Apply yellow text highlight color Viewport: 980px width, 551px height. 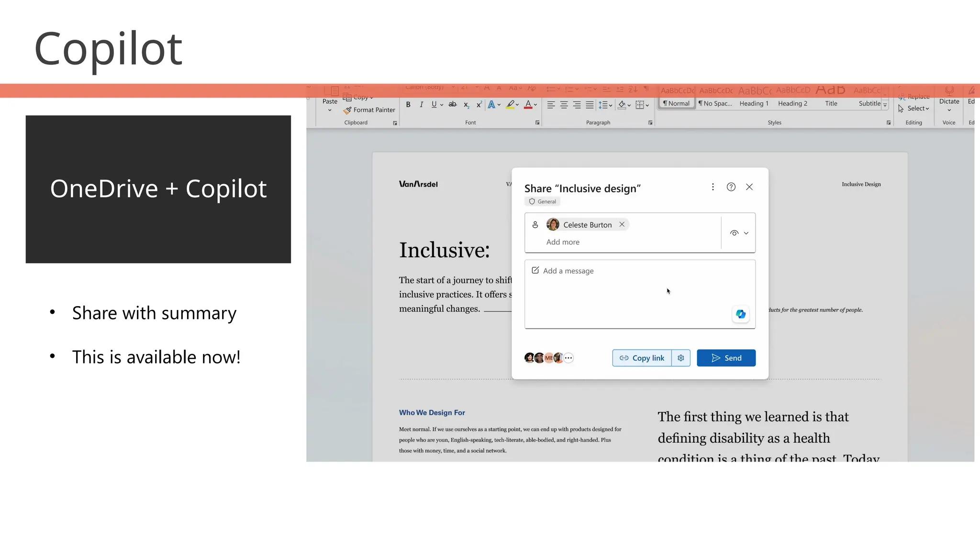511,105
